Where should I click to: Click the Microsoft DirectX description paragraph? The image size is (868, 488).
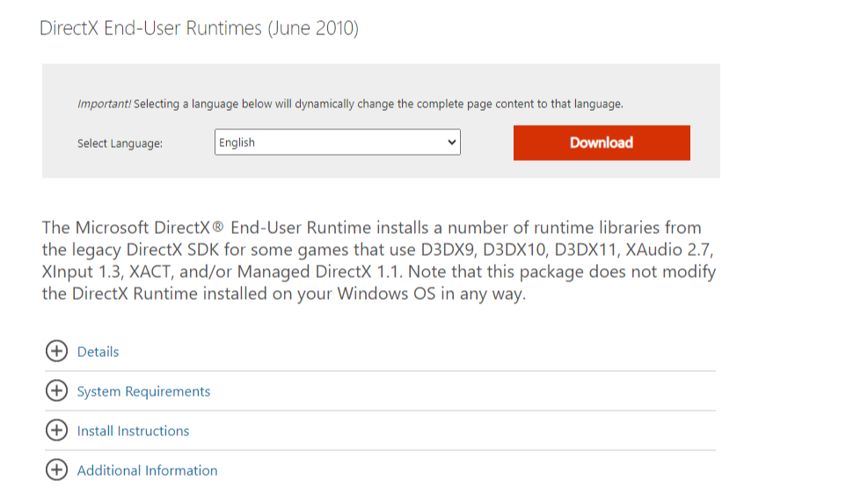point(379,260)
